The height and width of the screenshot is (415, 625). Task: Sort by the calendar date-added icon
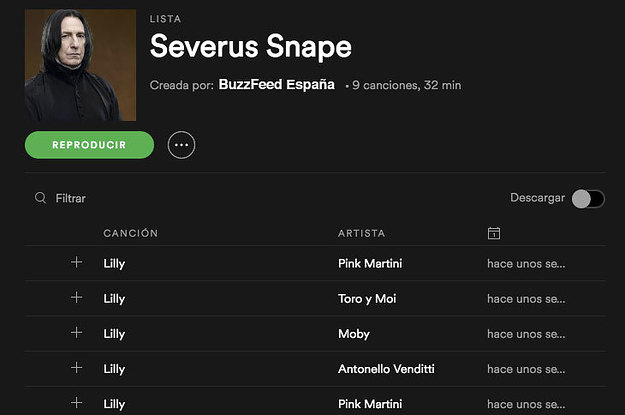[493, 233]
